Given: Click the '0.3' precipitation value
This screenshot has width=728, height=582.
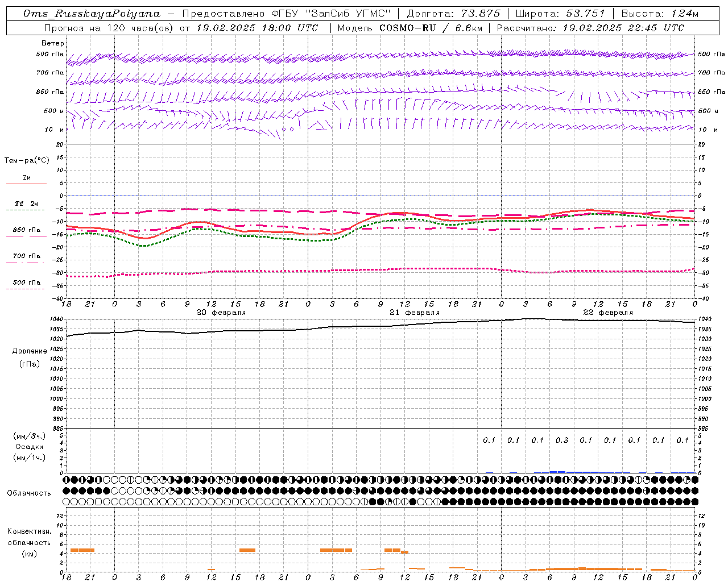Looking at the screenshot, I should (x=562, y=440).
